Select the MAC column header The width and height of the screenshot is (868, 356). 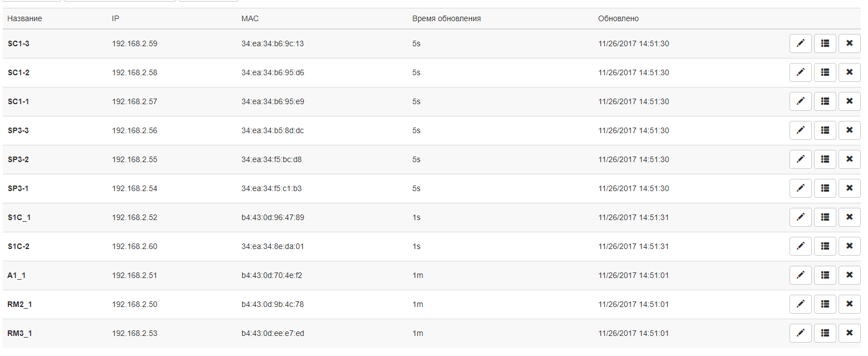pos(250,19)
